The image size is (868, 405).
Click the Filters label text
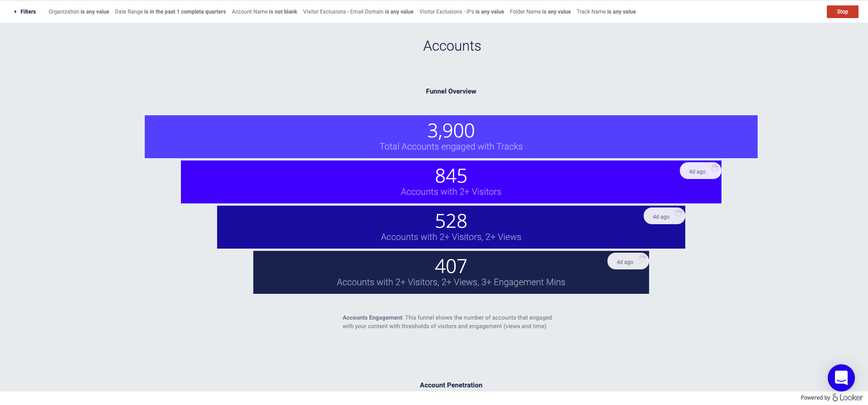tap(28, 12)
